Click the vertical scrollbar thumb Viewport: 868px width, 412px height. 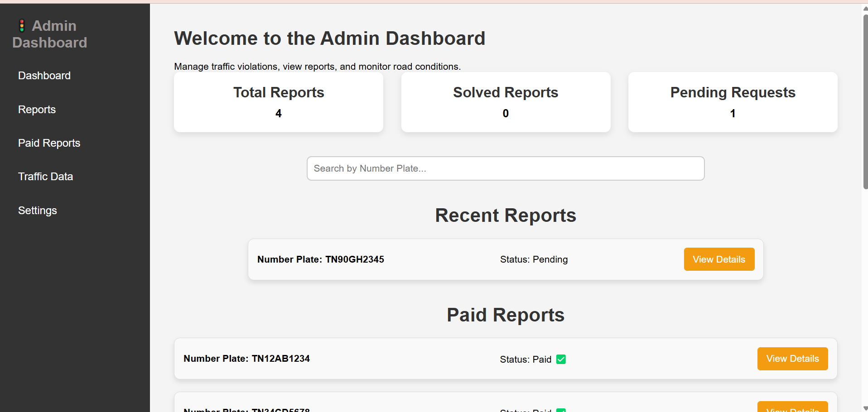(865, 102)
